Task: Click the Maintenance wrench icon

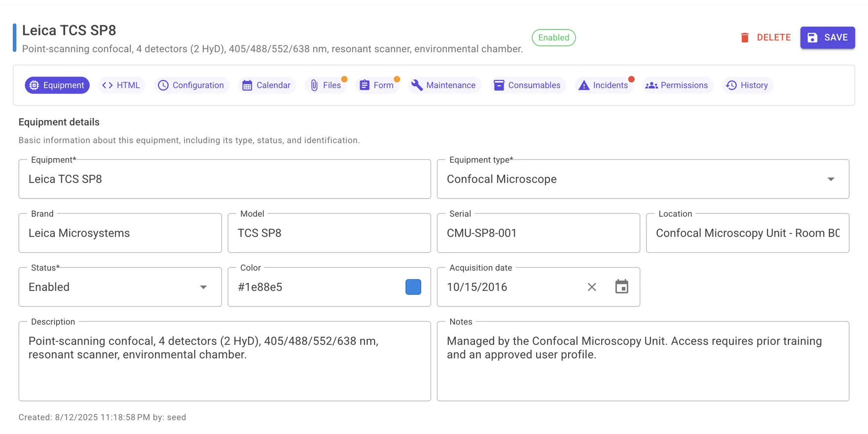Action: (417, 85)
